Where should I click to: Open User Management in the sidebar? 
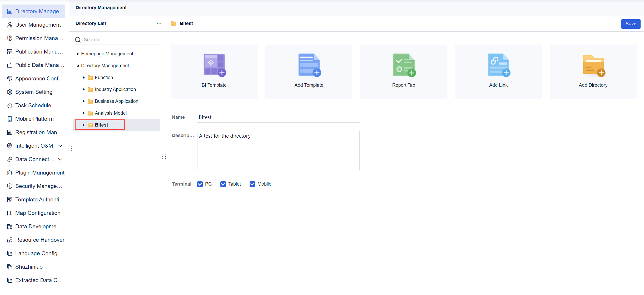pos(38,25)
